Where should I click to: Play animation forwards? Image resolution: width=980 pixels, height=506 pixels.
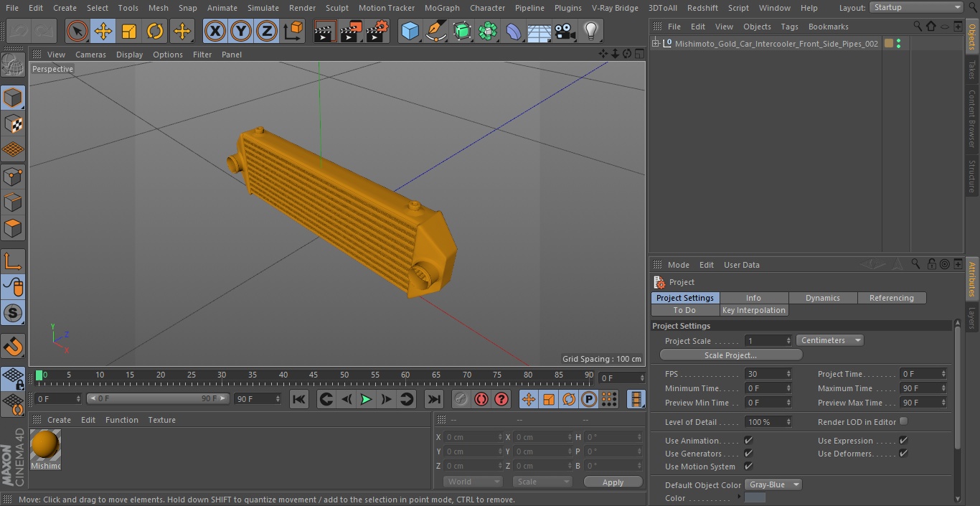coord(366,399)
